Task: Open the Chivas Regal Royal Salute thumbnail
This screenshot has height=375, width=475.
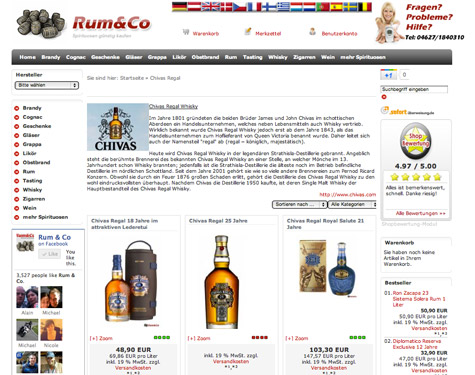Action: coord(329,268)
